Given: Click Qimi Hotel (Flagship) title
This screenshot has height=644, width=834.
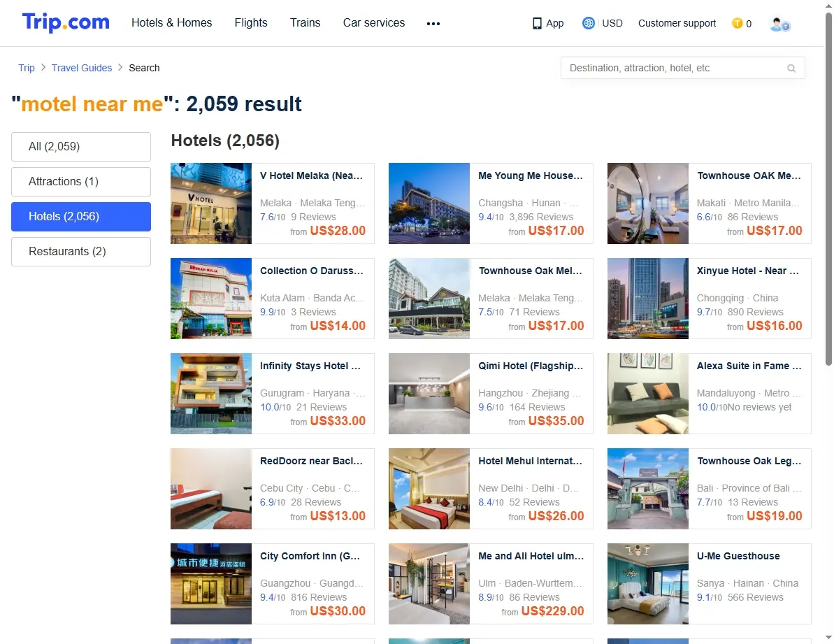Looking at the screenshot, I should 531,366.
